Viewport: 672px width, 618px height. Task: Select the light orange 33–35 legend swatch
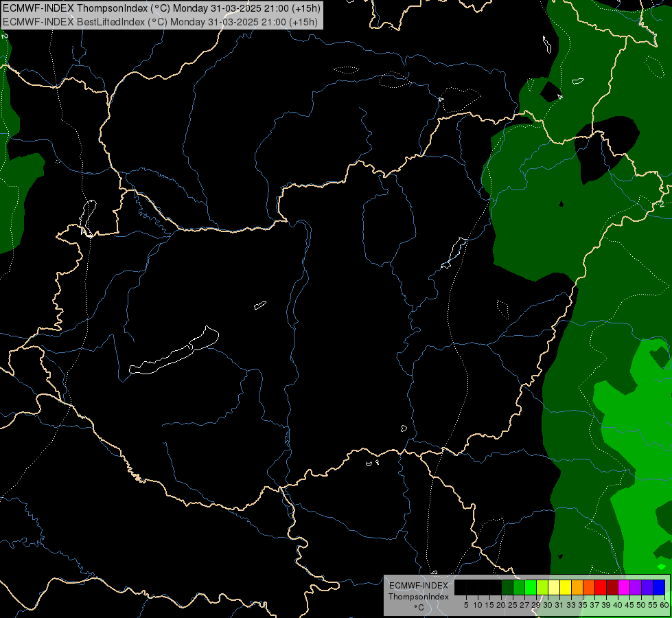coord(577,587)
